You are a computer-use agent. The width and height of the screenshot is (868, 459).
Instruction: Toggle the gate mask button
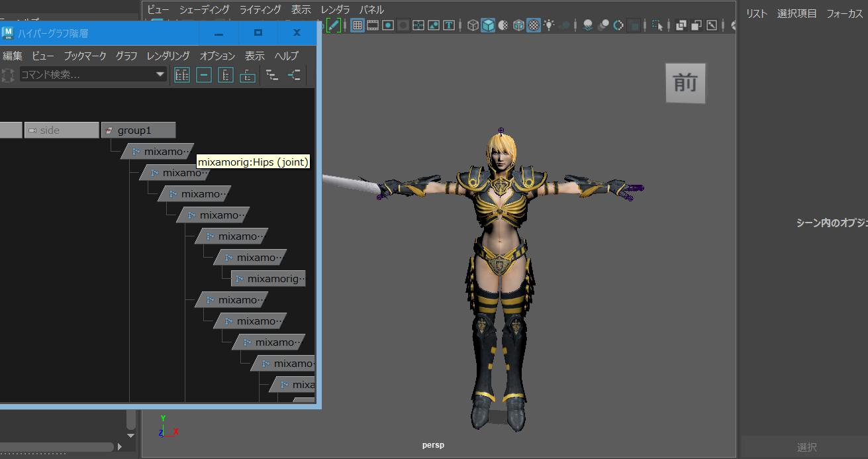(x=403, y=25)
